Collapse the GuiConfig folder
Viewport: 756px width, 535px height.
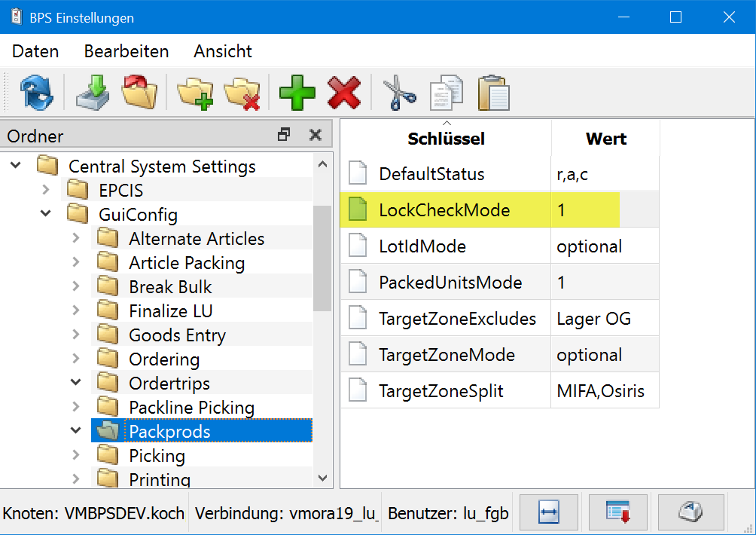46,214
